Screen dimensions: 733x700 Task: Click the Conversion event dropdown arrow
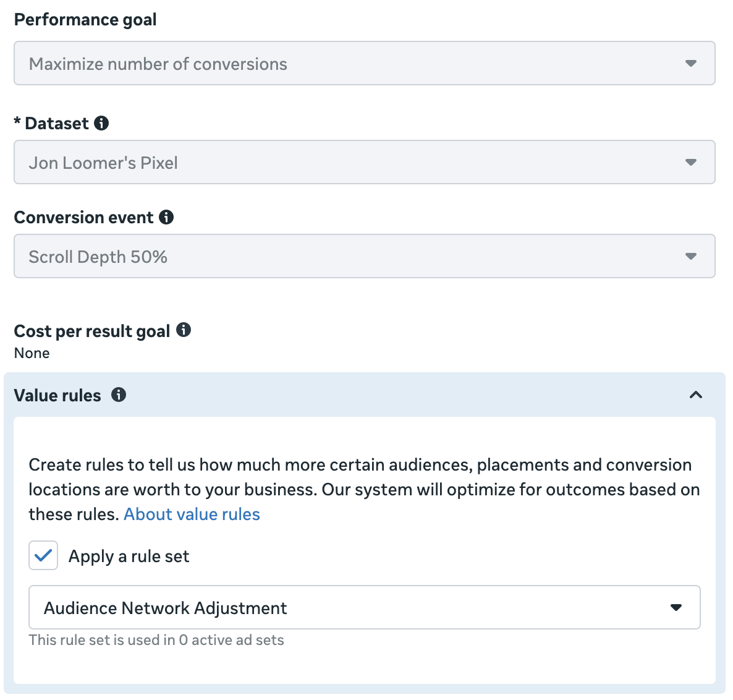point(691,256)
